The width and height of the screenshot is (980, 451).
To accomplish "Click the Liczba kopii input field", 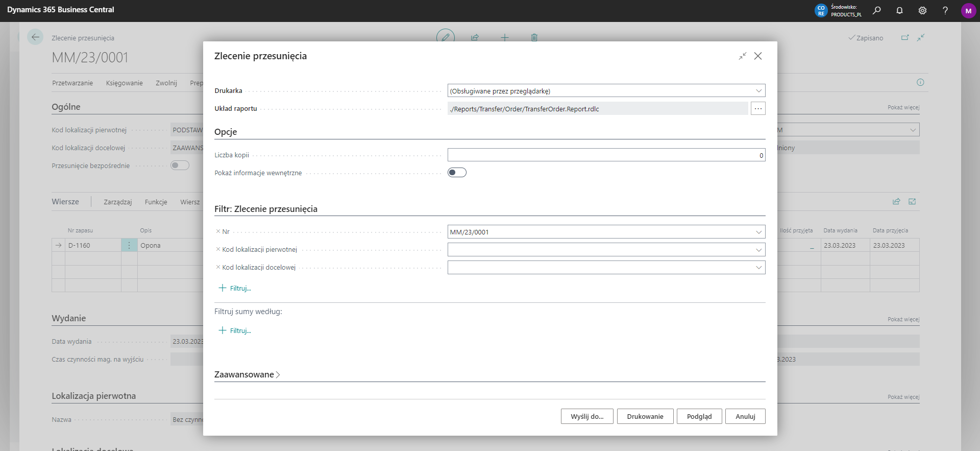I will pos(606,155).
